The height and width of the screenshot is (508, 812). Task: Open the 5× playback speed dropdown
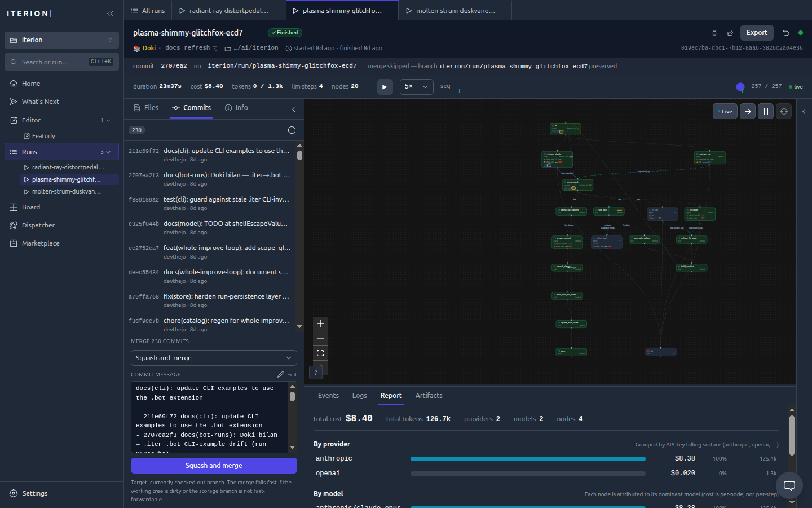(x=416, y=87)
